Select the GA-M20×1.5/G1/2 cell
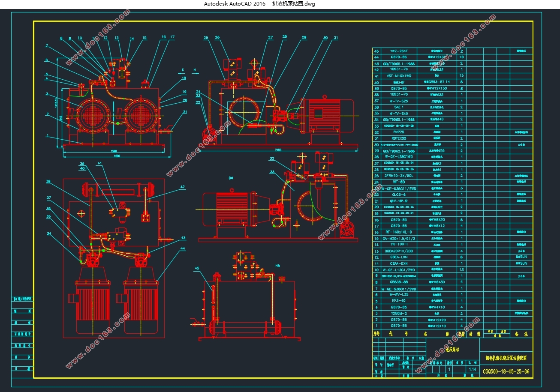The height and width of the screenshot is (392, 560). [x=400, y=238]
